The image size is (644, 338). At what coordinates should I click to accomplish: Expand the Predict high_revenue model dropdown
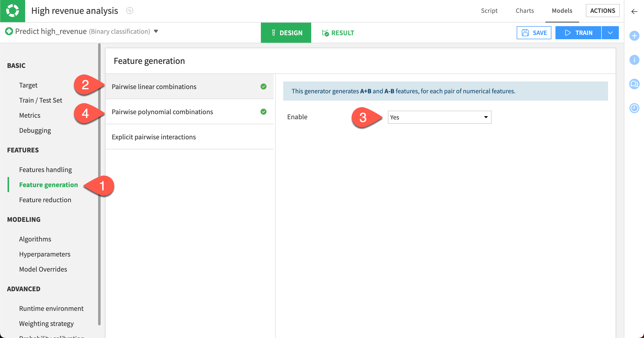(x=156, y=32)
